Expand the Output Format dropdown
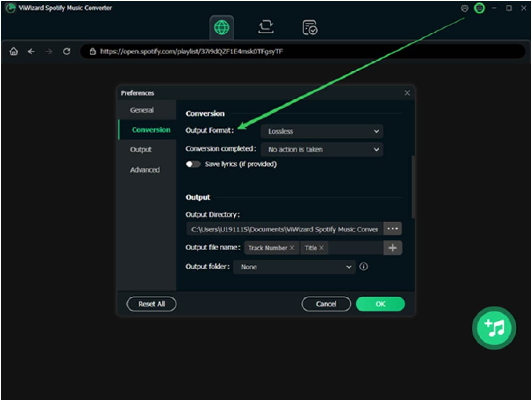The width and height of the screenshot is (532, 401). [322, 131]
